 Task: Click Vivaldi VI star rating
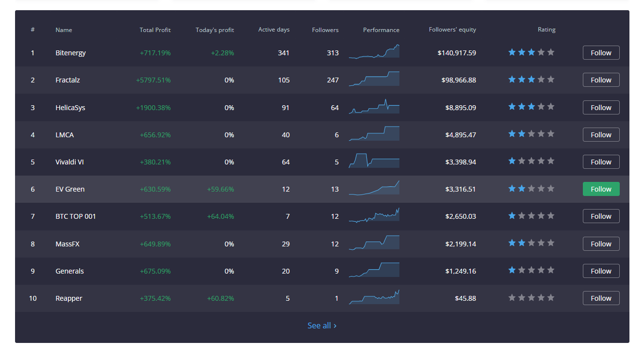tap(531, 161)
